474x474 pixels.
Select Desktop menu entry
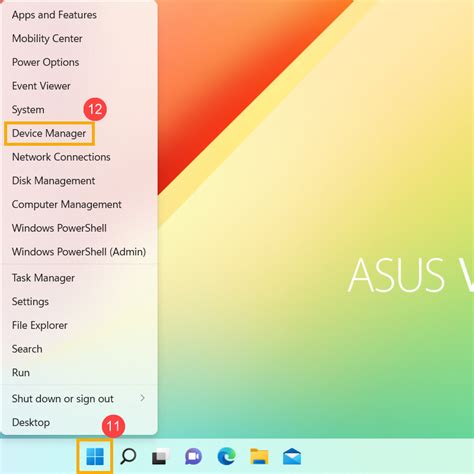pyautogui.click(x=79, y=422)
